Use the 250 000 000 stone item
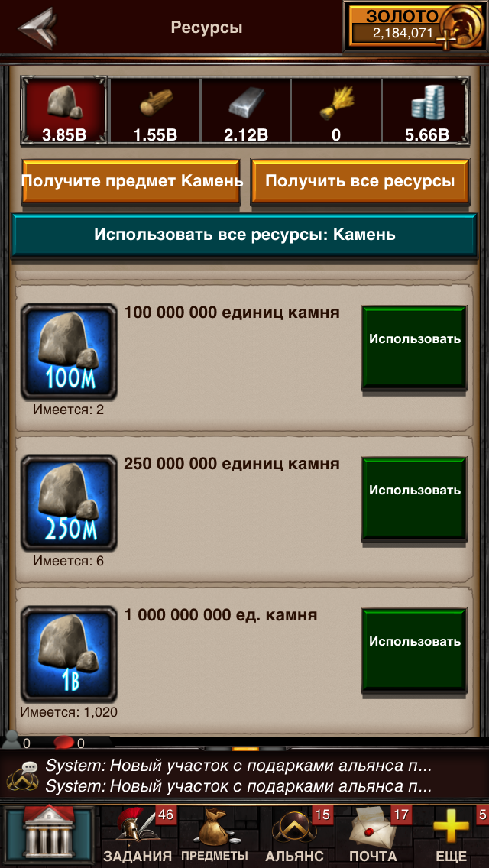This screenshot has height=868, width=489. pyautogui.click(x=414, y=499)
